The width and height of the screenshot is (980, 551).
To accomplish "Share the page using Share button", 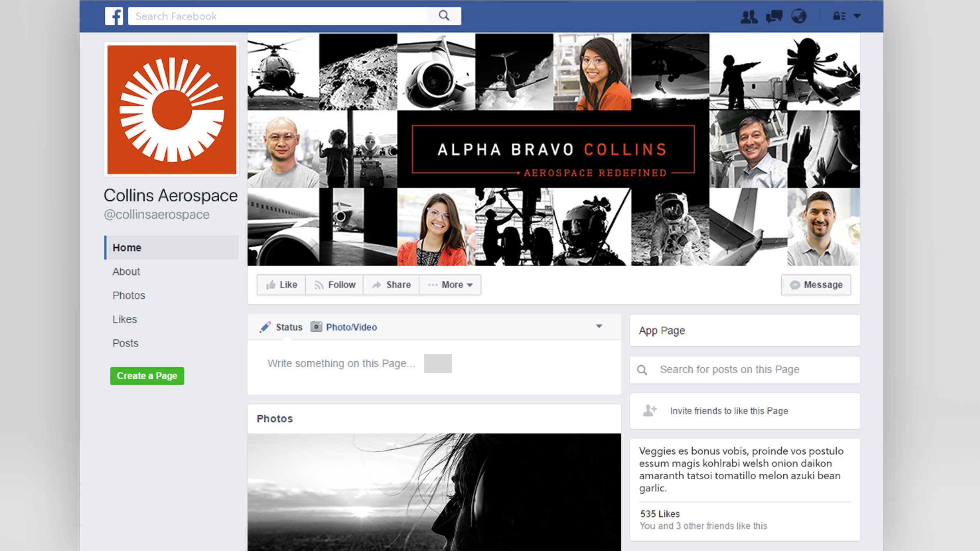I will tap(391, 285).
